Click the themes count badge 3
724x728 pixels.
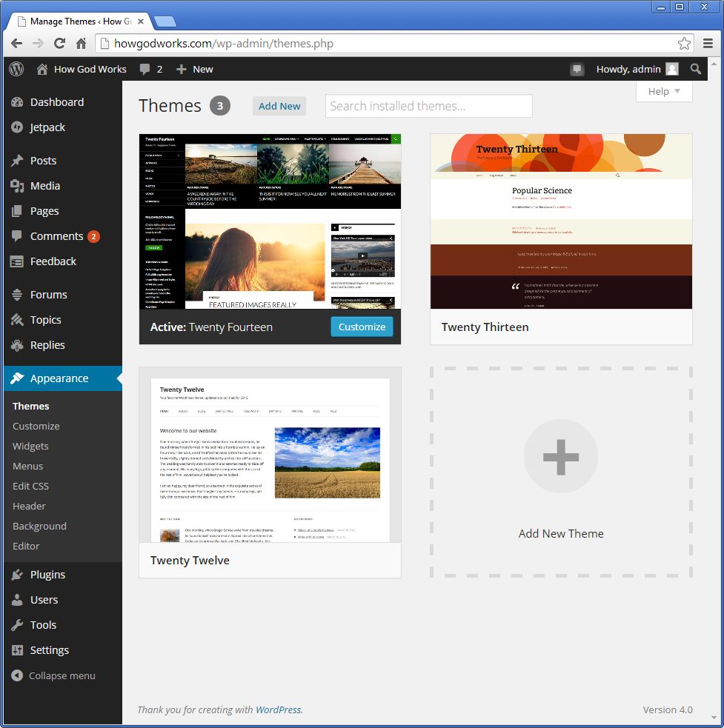coord(220,106)
